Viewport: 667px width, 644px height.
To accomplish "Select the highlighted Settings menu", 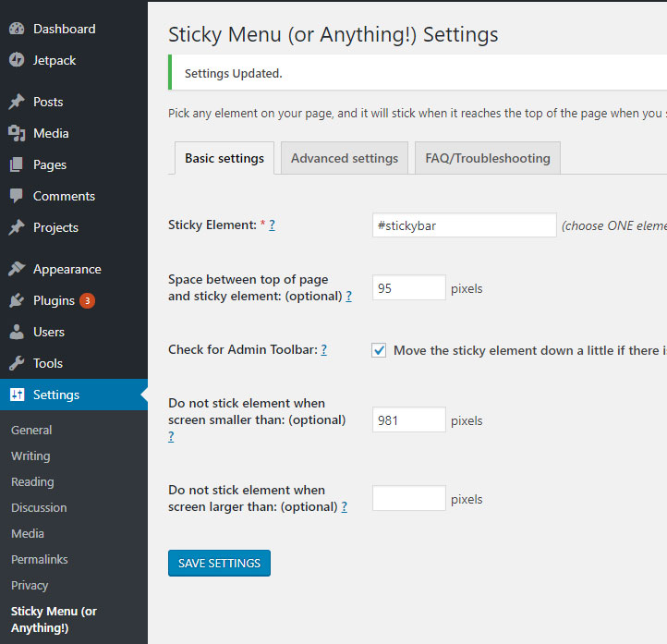I will tap(74, 395).
